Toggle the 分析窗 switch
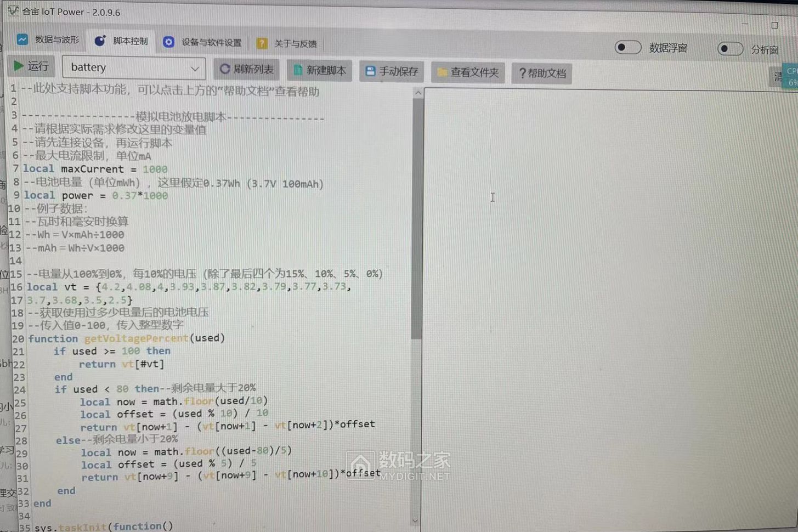This screenshot has width=798, height=532. point(730,49)
